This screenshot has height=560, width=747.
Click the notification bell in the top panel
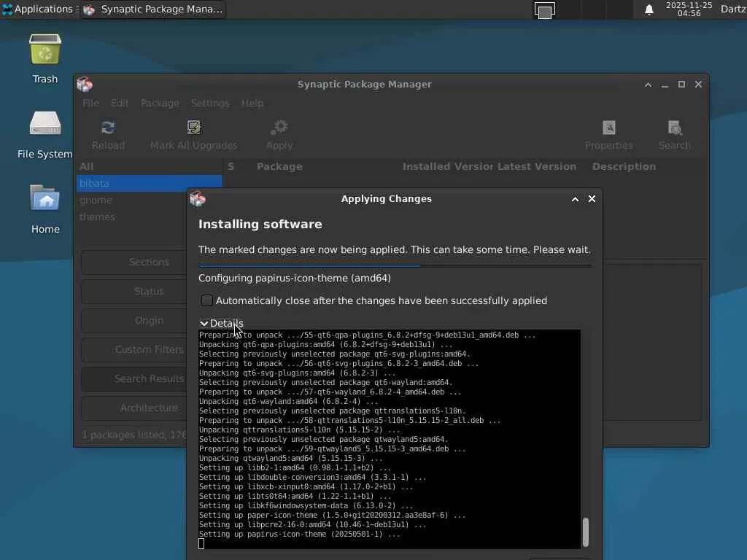(649, 9)
